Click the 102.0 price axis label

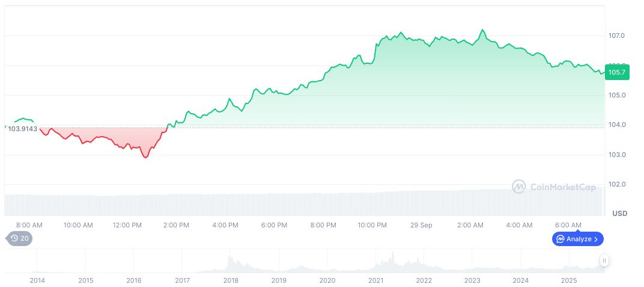(617, 185)
